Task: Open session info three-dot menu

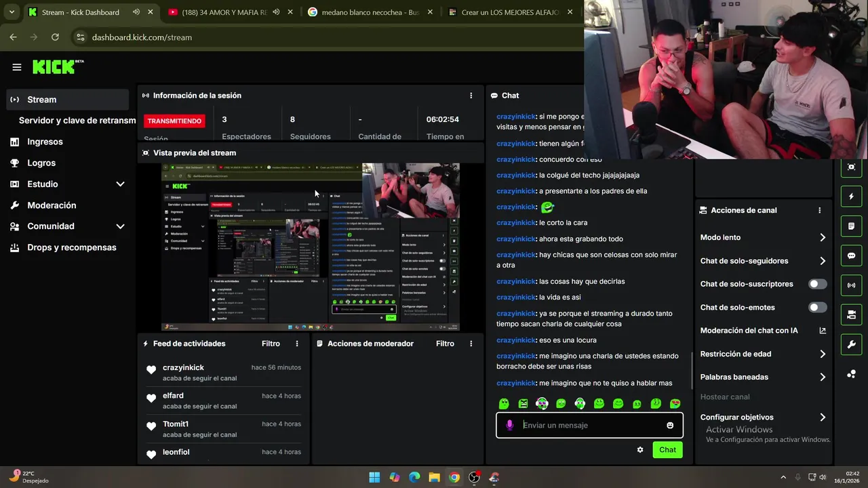Action: (471, 96)
